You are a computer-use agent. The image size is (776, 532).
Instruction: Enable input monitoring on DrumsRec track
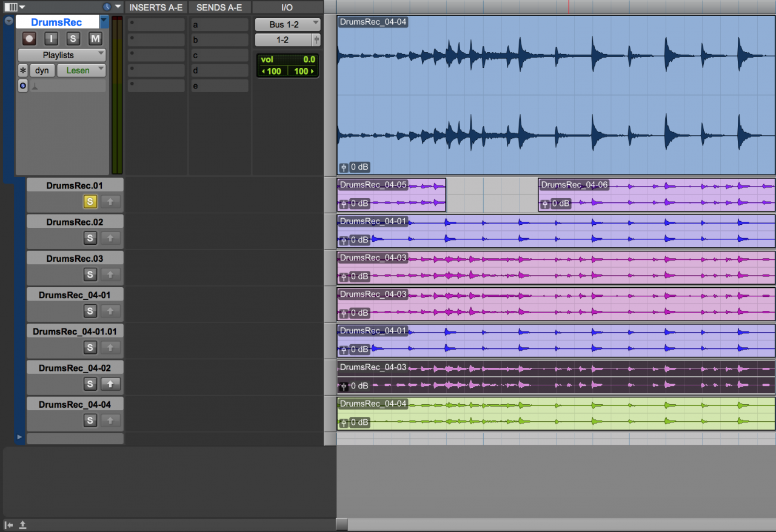click(x=52, y=39)
